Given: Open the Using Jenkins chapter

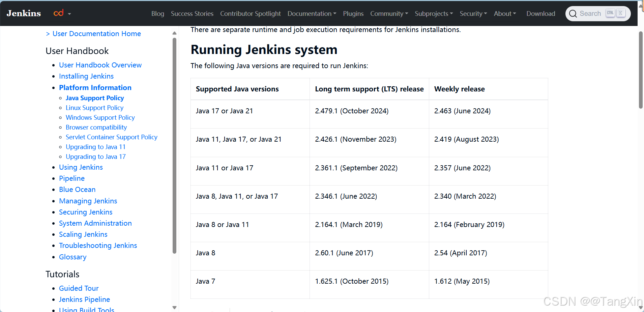Looking at the screenshot, I should click(81, 167).
